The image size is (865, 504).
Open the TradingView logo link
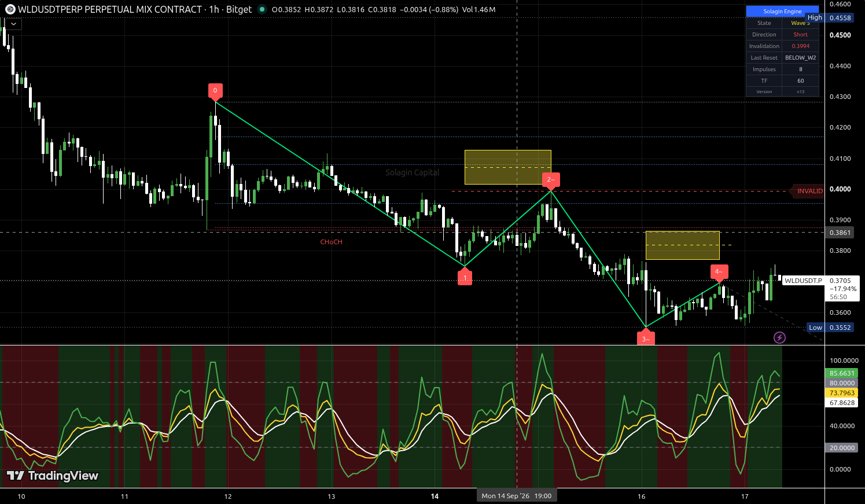53,476
